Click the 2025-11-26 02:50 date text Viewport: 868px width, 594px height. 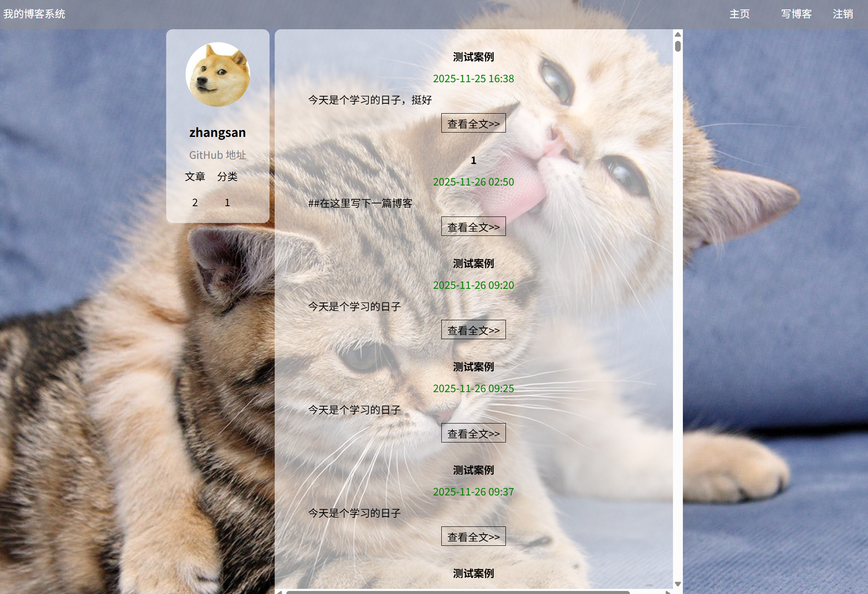click(x=473, y=182)
